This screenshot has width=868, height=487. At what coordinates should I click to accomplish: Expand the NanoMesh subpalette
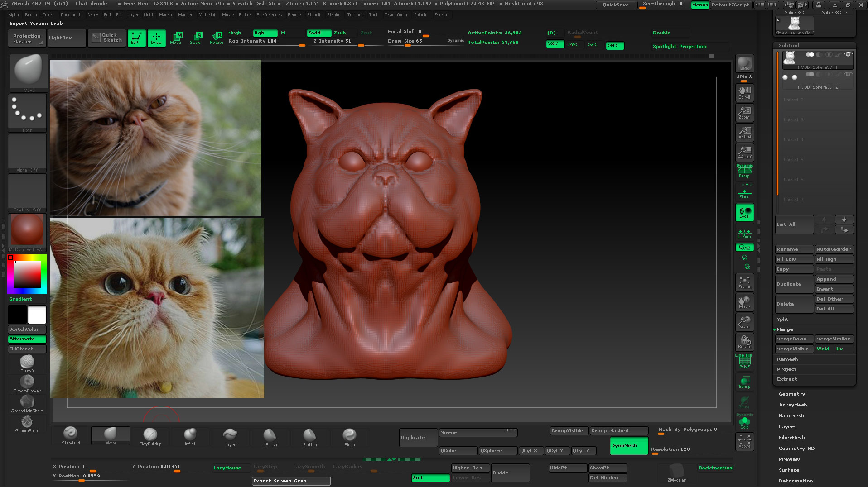(791, 416)
